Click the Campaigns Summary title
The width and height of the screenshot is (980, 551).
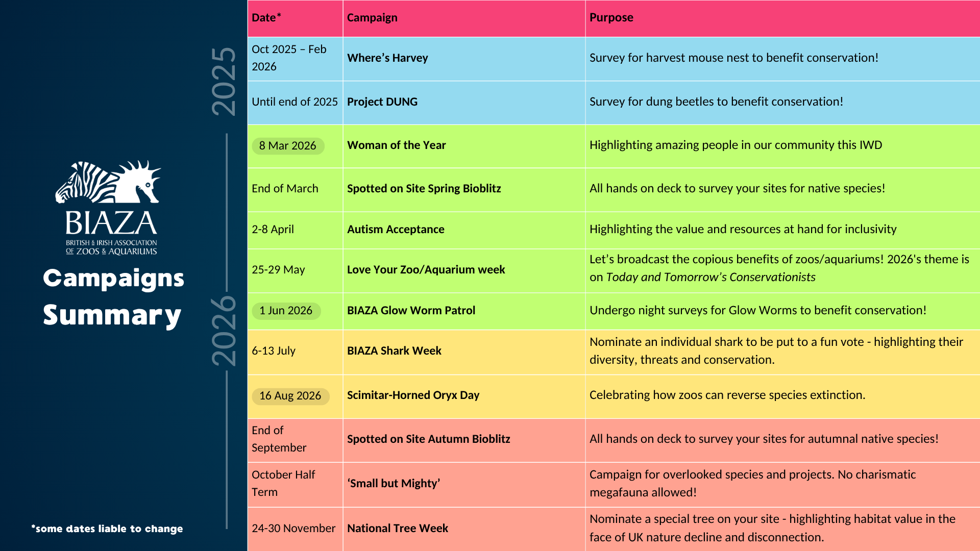(x=113, y=297)
